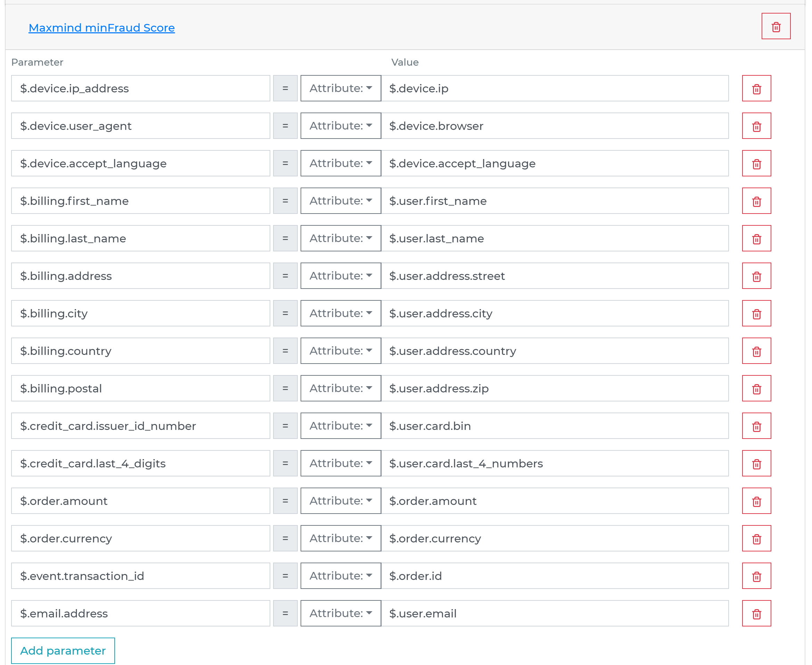Edit the $.user.first_name value field
This screenshot has width=812, height=665.
(x=555, y=201)
